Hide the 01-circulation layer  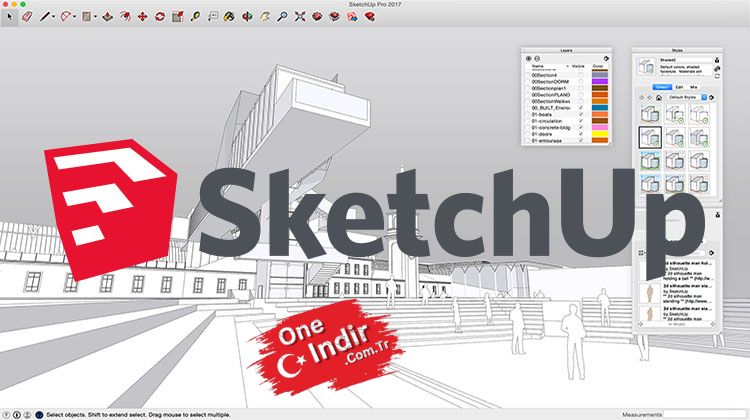point(581,121)
